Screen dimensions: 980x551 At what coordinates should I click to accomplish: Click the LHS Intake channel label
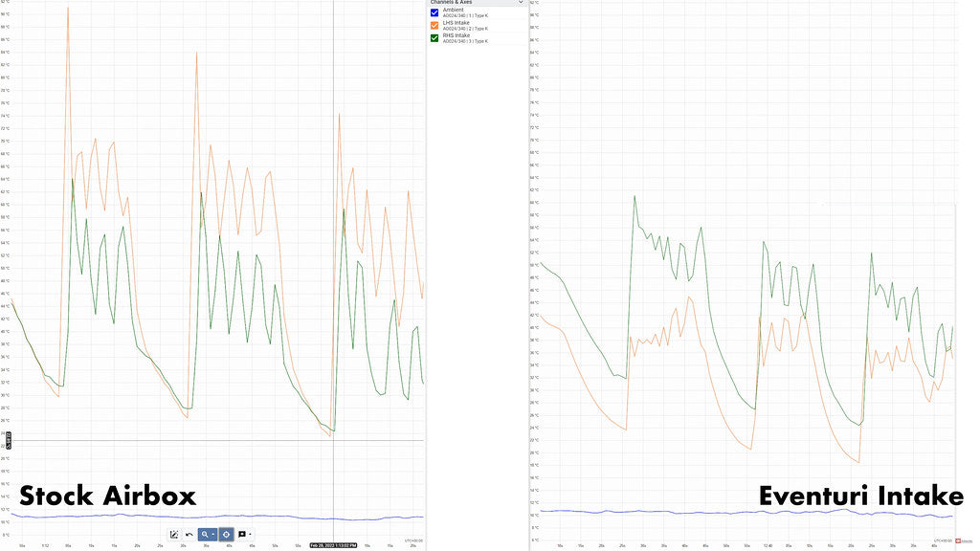[457, 23]
